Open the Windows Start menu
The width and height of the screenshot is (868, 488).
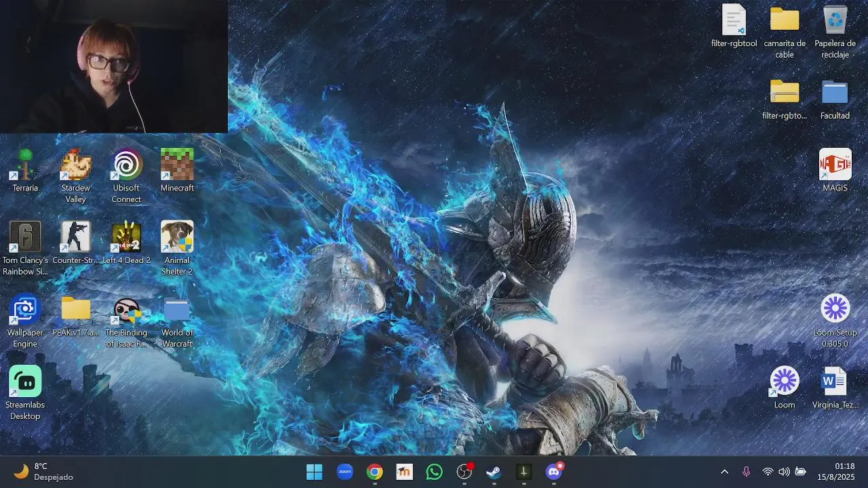click(314, 472)
